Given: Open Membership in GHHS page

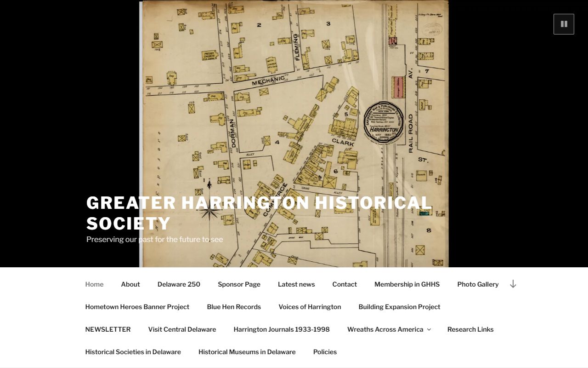Looking at the screenshot, I should coord(407,284).
